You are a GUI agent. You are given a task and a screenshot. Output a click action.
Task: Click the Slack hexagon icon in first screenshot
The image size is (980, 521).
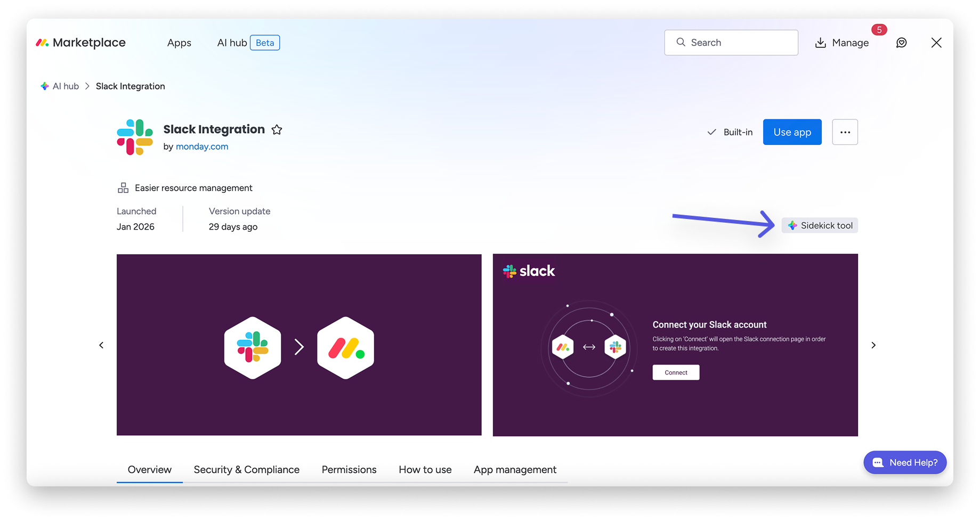click(x=253, y=347)
